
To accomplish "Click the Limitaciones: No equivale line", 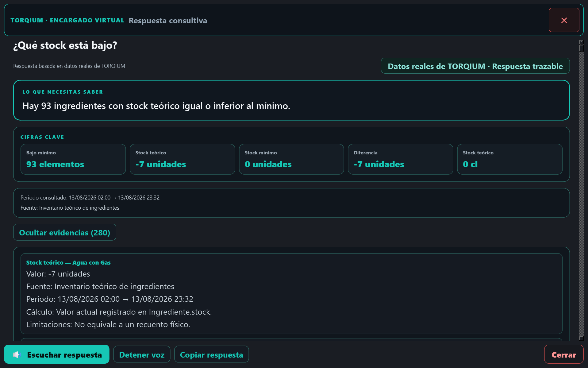I will 108,324.
